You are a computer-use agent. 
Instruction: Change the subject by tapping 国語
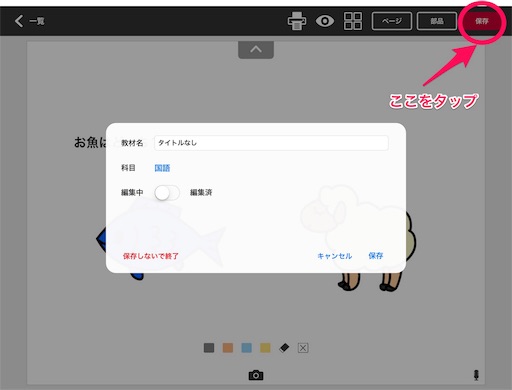click(x=162, y=168)
